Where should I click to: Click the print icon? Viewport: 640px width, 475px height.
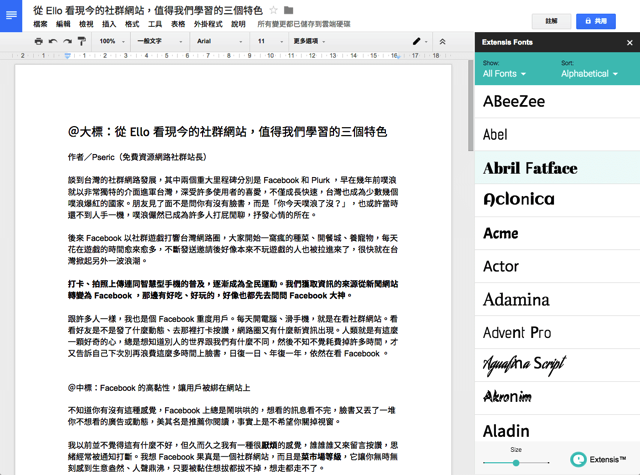tap(38, 41)
